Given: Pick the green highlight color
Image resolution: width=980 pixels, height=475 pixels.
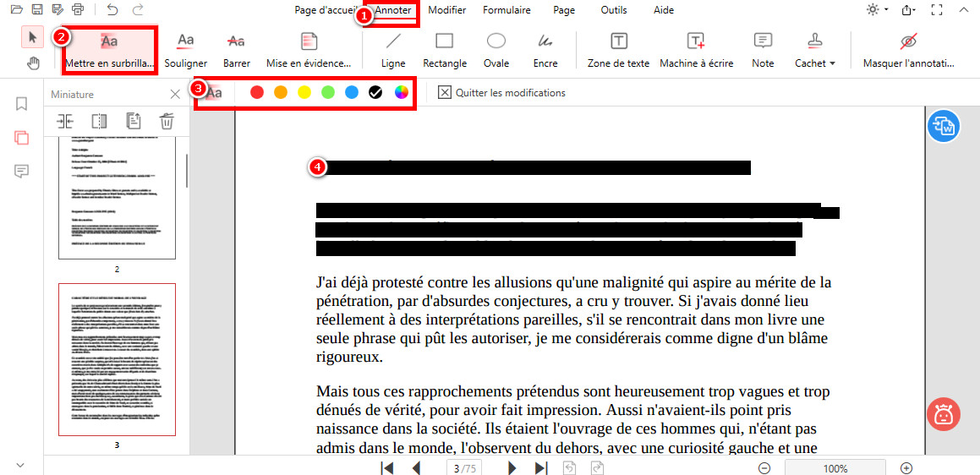Looking at the screenshot, I should click(328, 92).
